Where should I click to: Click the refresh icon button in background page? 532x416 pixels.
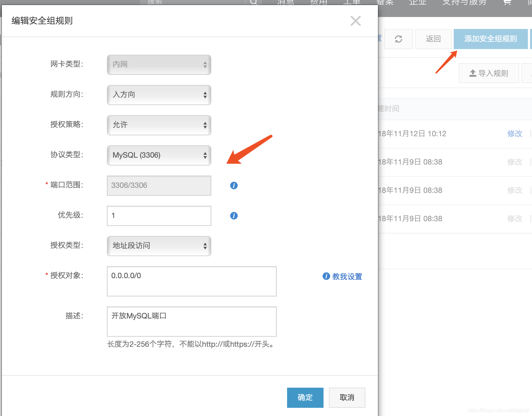[x=399, y=39]
